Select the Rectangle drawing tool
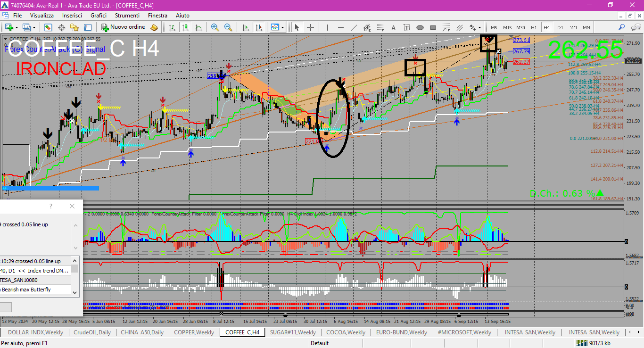 (433, 27)
